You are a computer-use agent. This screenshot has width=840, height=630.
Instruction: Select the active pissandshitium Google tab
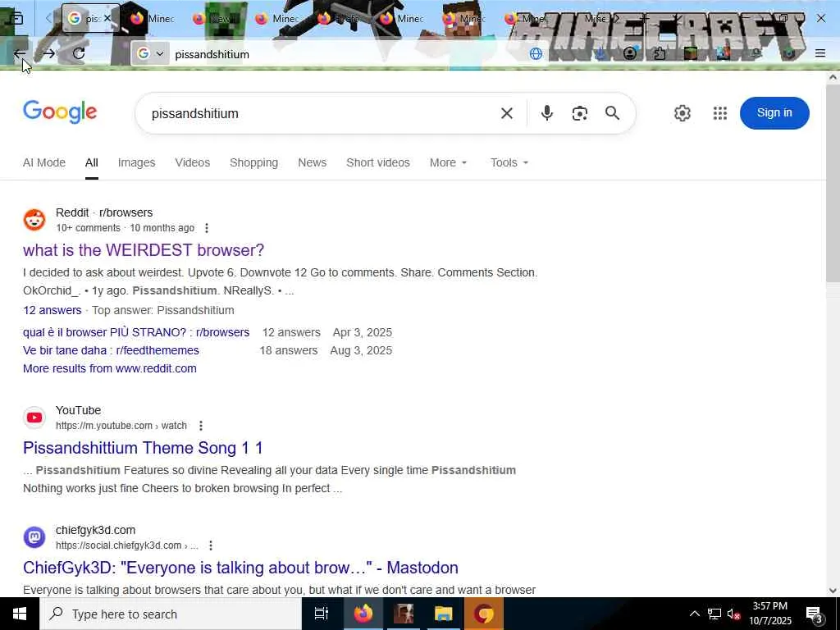tap(90, 18)
